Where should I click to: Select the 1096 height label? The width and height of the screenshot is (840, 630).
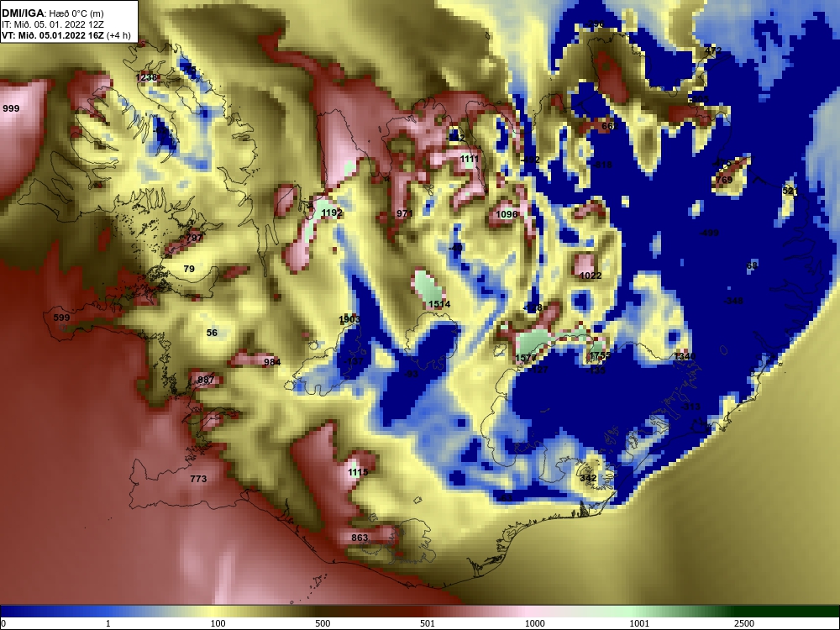507,215
